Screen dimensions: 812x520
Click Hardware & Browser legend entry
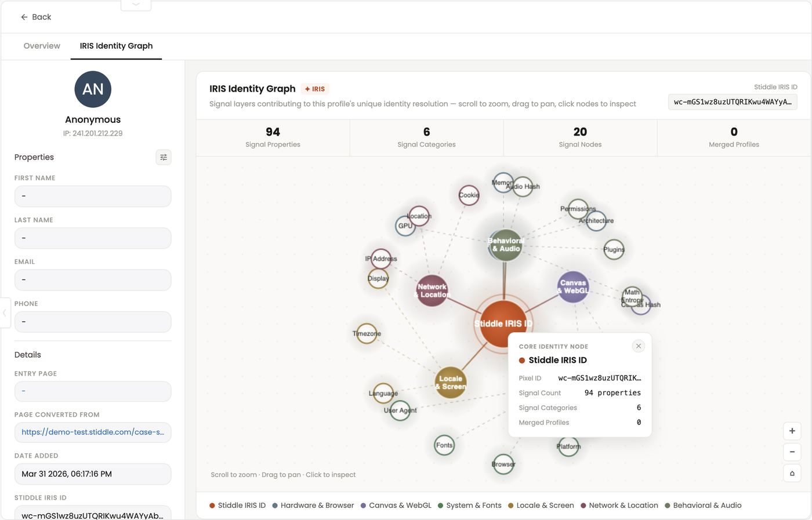(313, 506)
